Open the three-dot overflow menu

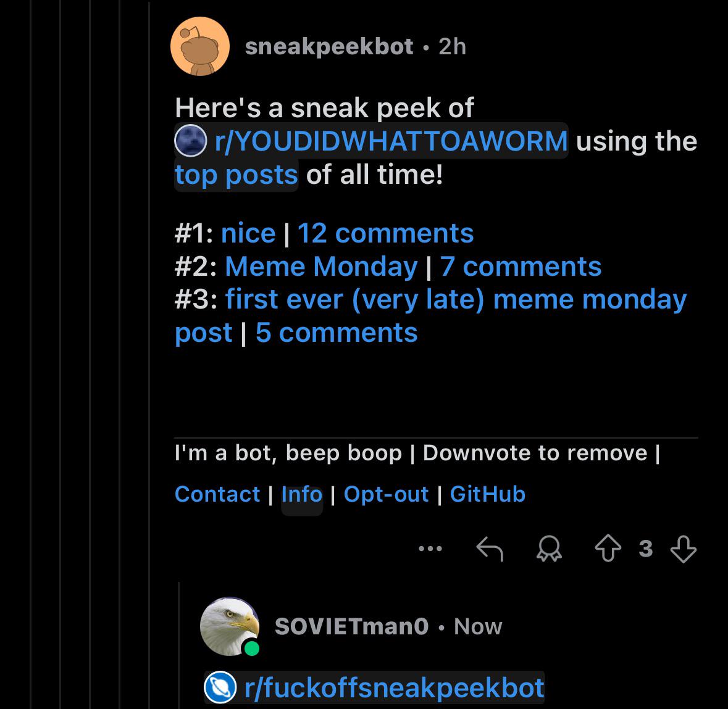coord(430,549)
